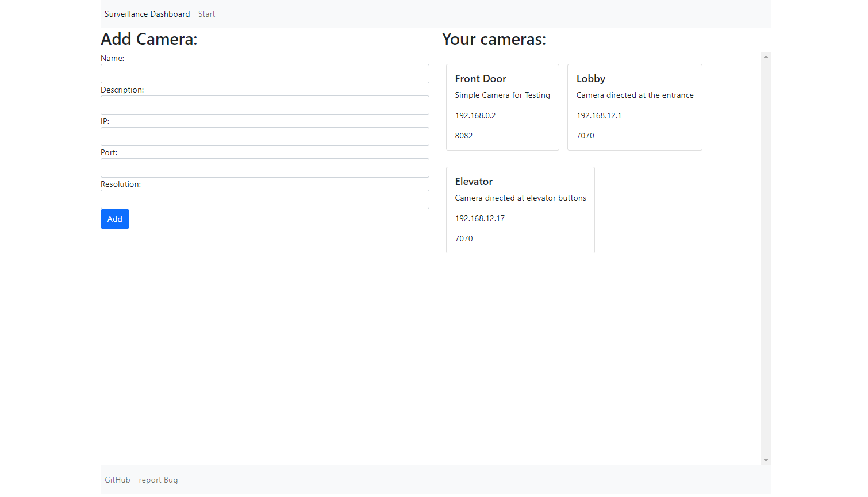Click the Surveillance Dashboard brand link

point(147,14)
